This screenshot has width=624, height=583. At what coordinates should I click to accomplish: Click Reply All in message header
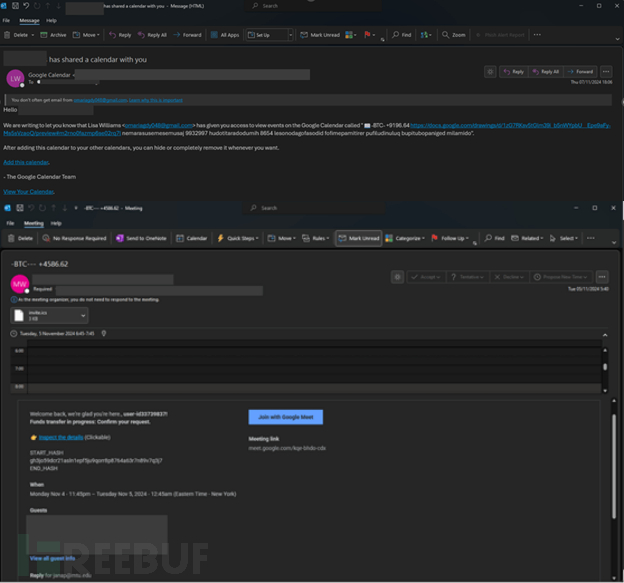pyautogui.click(x=546, y=72)
